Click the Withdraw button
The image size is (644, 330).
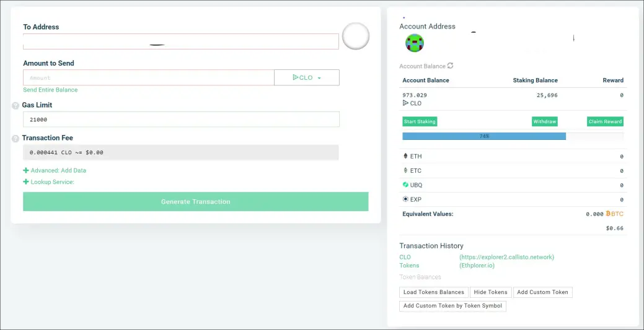click(545, 121)
